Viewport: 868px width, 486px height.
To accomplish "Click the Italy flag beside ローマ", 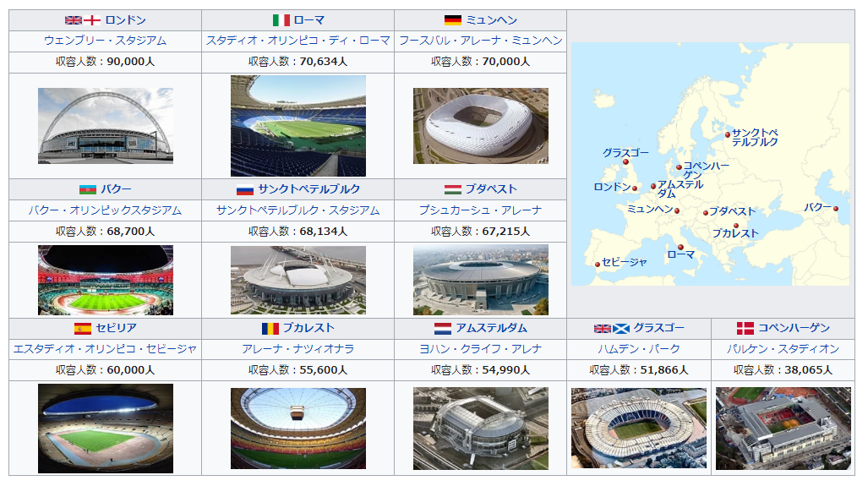I will (x=281, y=20).
